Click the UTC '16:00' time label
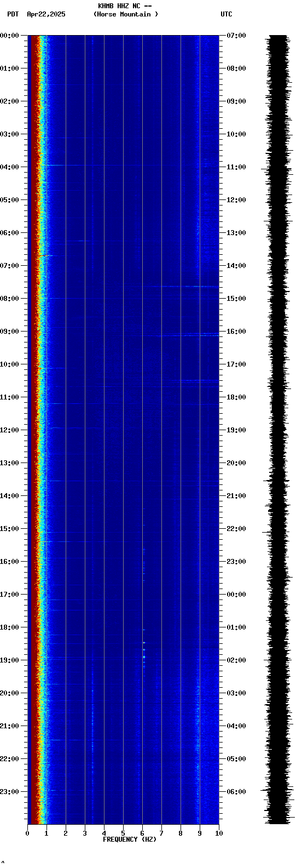The image size is (302, 868). pyautogui.click(x=236, y=332)
